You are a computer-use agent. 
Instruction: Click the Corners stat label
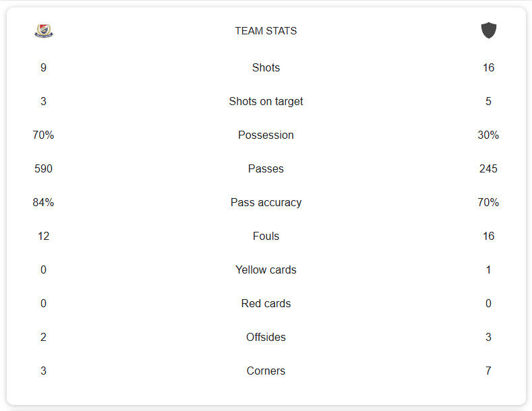point(266,371)
